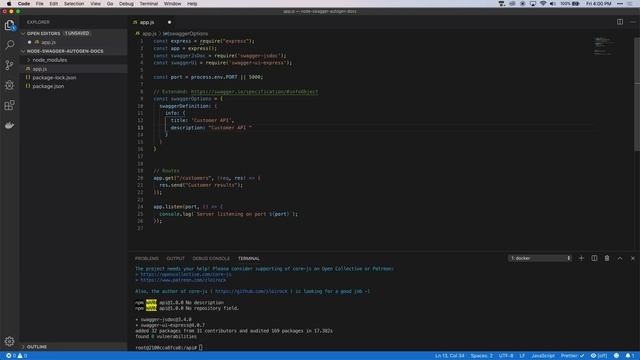Click the unsaved dot on app.js tab
Screen dimensions: 640x360
coord(169,22)
